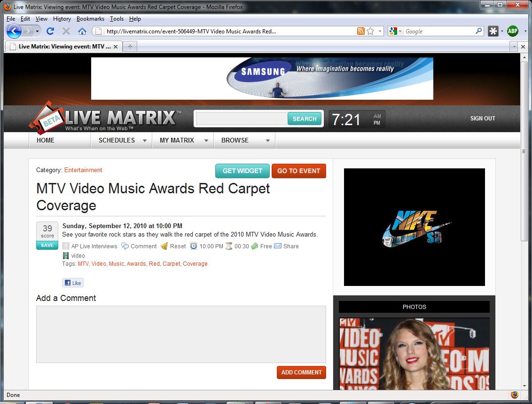Click the Share envelope icon

278,246
